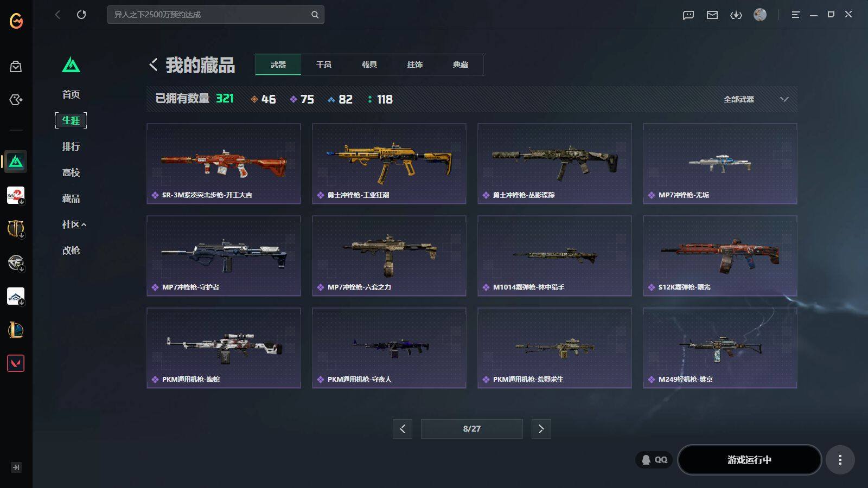Switch to the 载具 tab
868x488 pixels.
(x=369, y=65)
